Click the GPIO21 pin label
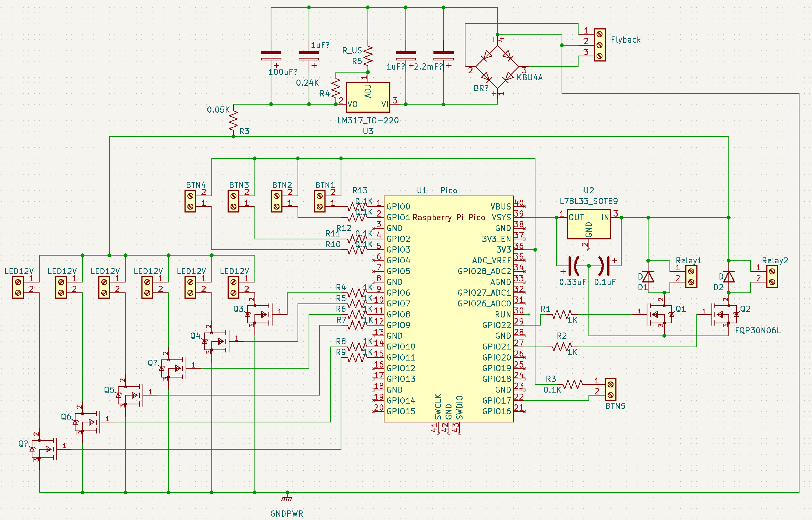This screenshot has width=812, height=520. pyautogui.click(x=497, y=347)
